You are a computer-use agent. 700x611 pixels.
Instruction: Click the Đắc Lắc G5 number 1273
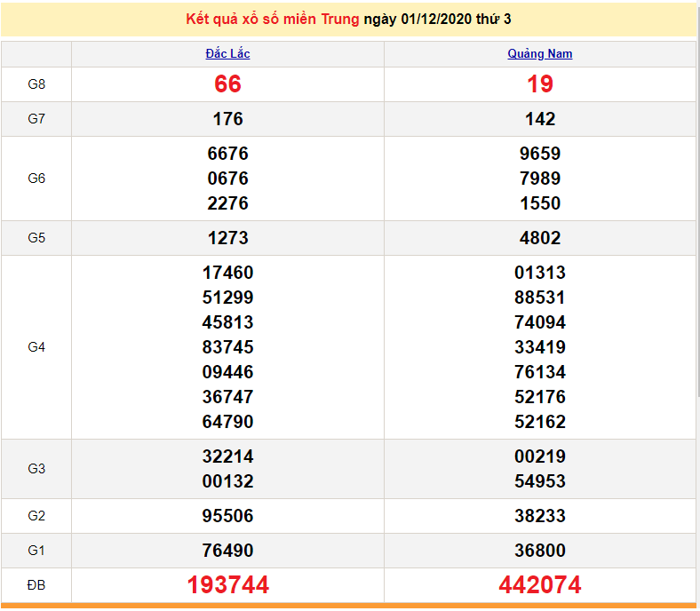pos(227,238)
